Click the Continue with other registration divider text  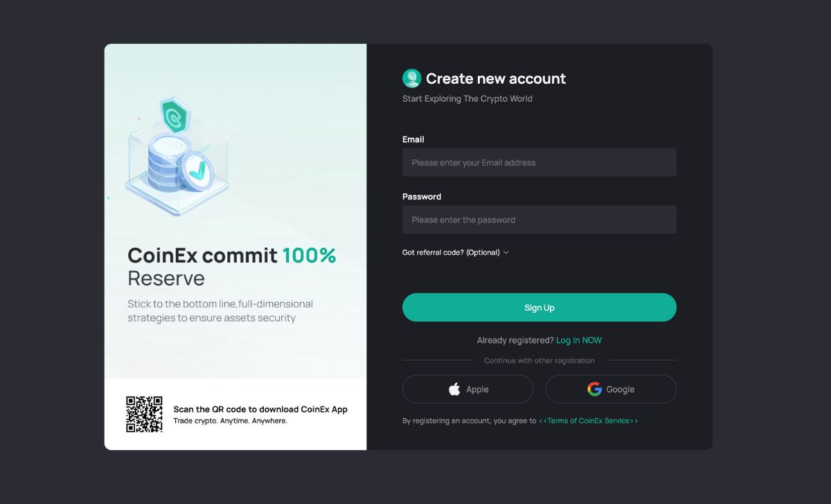point(539,361)
